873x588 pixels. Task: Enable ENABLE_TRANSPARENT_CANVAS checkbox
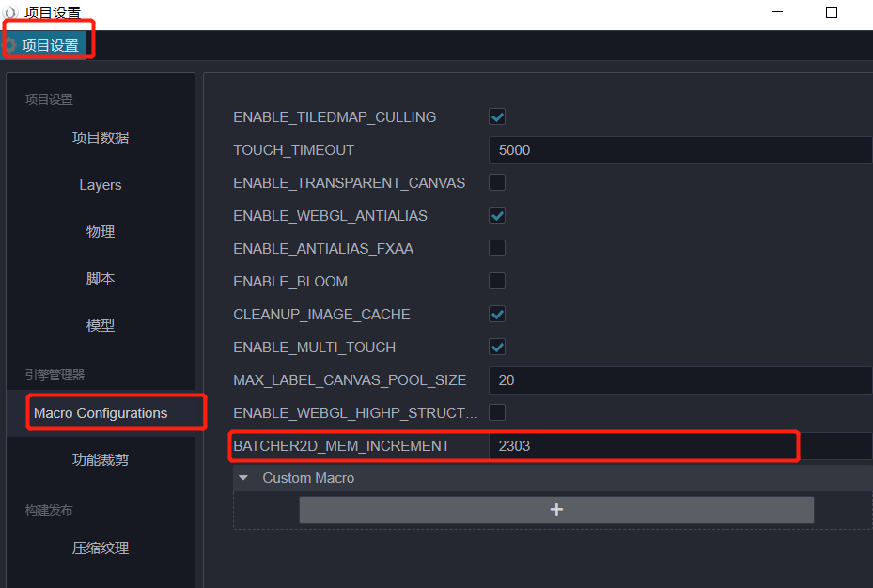497,182
